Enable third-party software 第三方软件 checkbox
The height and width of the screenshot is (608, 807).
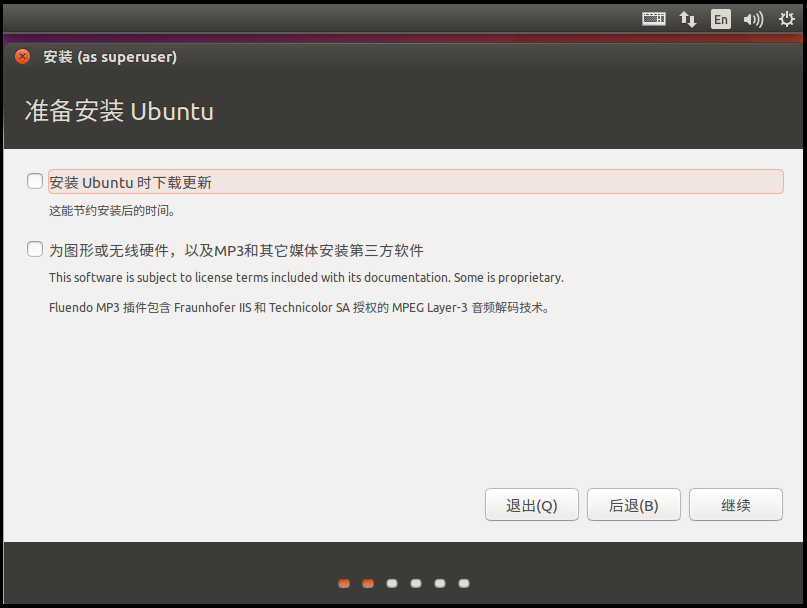tap(35, 249)
